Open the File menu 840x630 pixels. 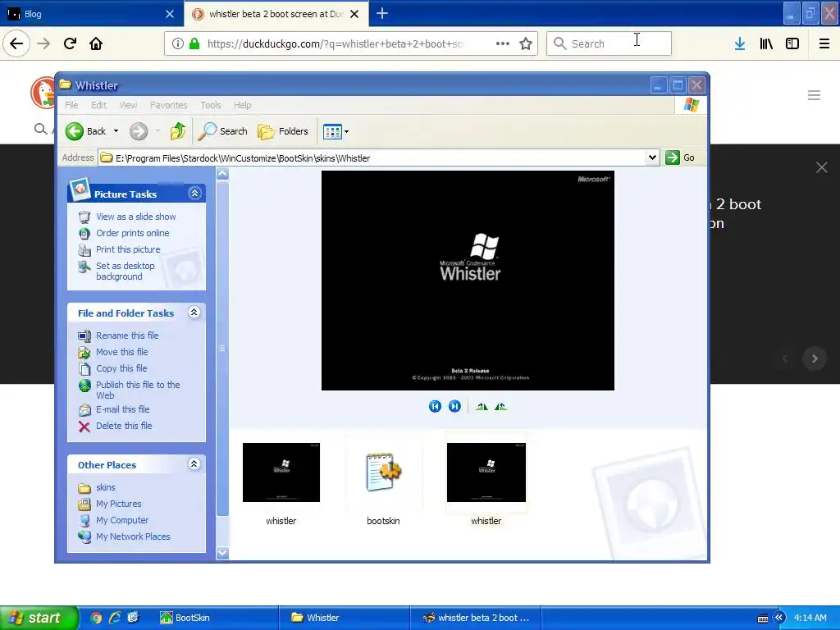(x=72, y=105)
